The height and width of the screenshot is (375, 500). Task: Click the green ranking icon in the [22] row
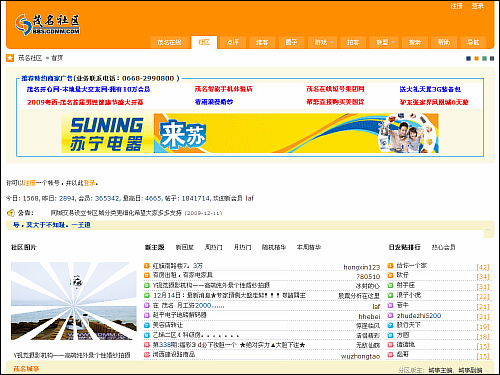390,295
